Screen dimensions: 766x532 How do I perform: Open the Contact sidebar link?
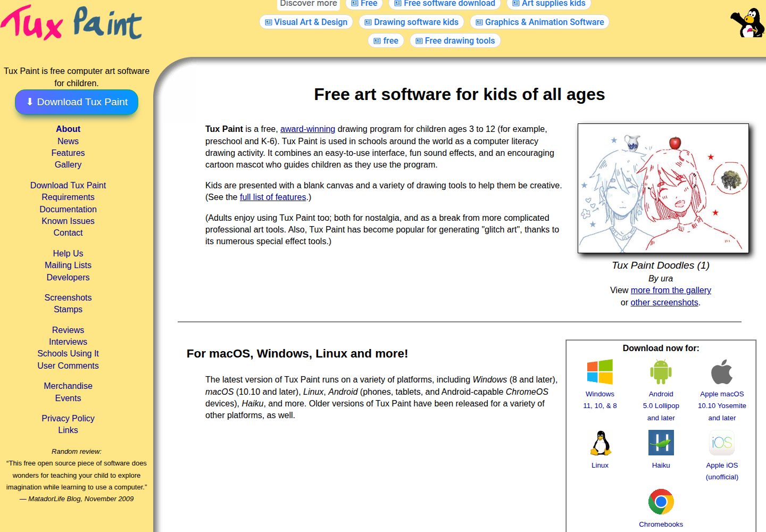68,232
